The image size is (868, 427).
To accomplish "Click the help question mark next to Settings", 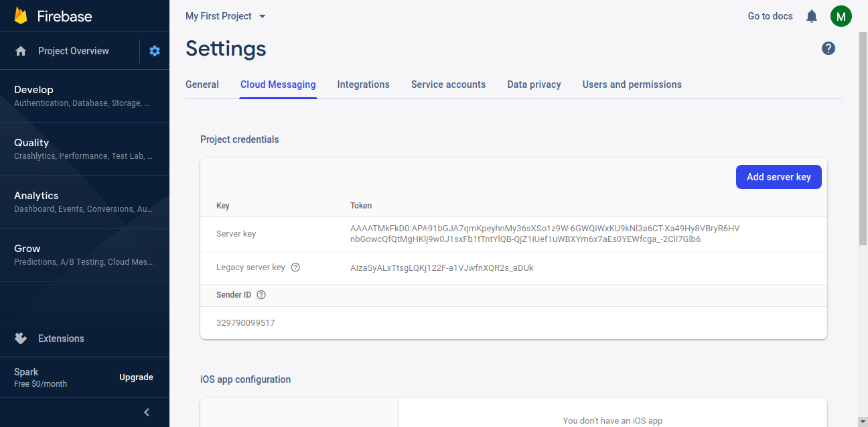I will pyautogui.click(x=828, y=48).
